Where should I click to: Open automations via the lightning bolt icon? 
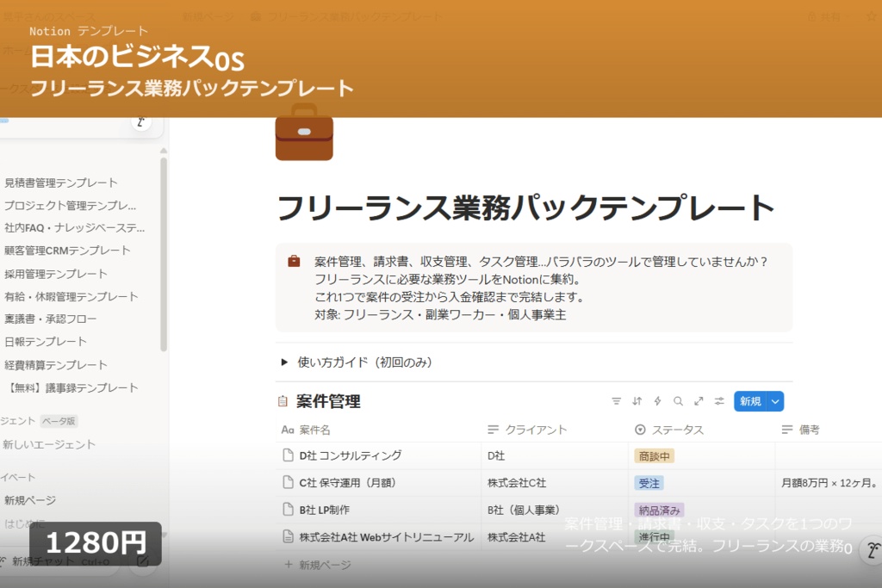coord(657,401)
